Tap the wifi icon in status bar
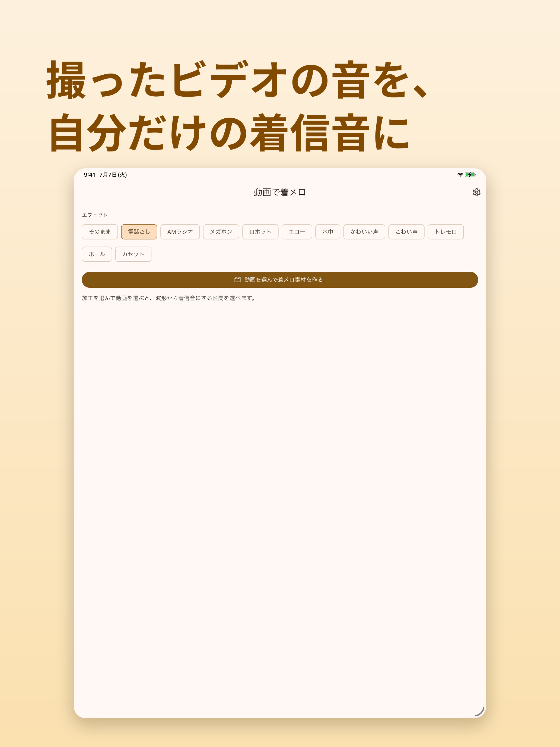The height and width of the screenshot is (747, 560). [460, 175]
